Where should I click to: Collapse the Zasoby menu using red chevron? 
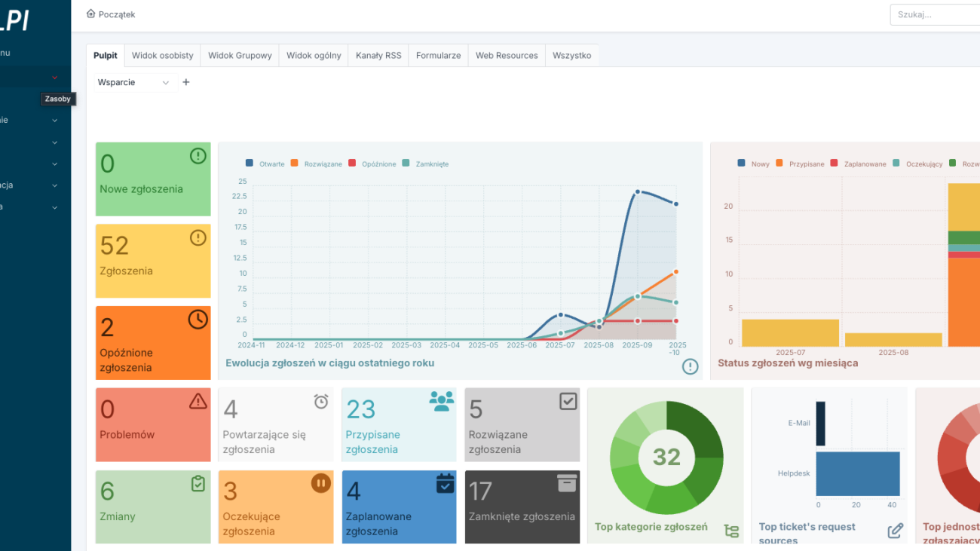click(x=54, y=77)
